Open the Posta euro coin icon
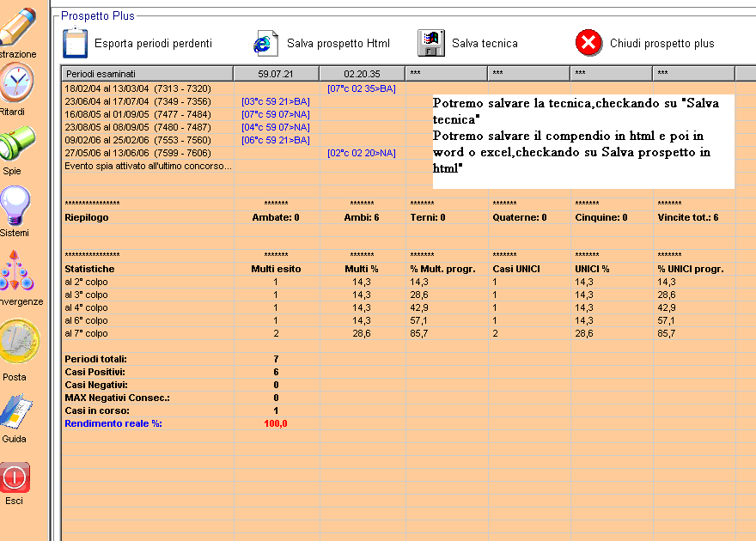The width and height of the screenshot is (756, 541). 19,342
